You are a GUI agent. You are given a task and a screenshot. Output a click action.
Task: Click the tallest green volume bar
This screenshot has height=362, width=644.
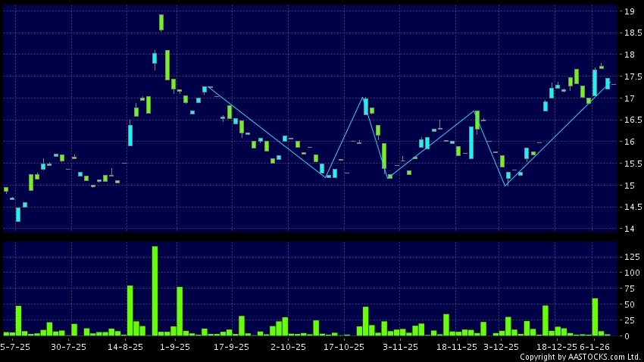(x=155, y=291)
